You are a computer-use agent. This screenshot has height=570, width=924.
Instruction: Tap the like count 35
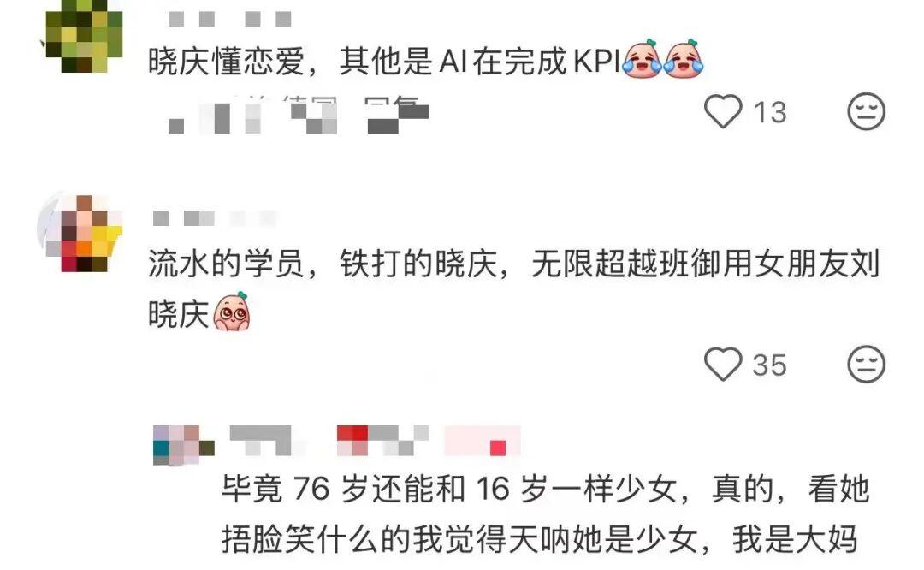tap(769, 365)
